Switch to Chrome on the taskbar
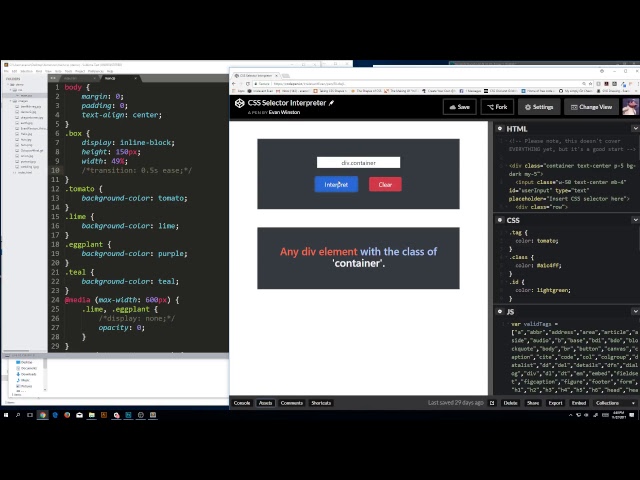640x480 pixels. (x=42, y=415)
